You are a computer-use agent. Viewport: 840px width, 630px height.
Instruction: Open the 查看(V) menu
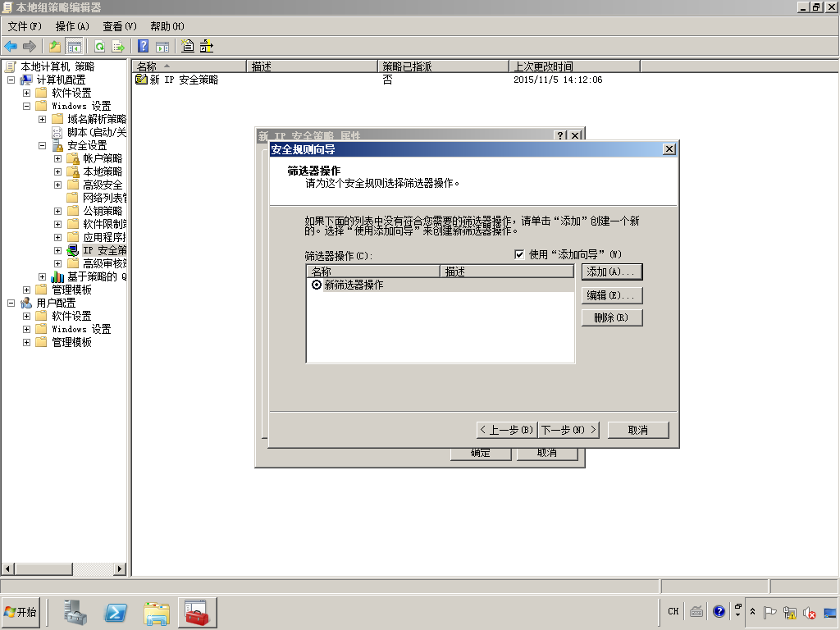120,26
